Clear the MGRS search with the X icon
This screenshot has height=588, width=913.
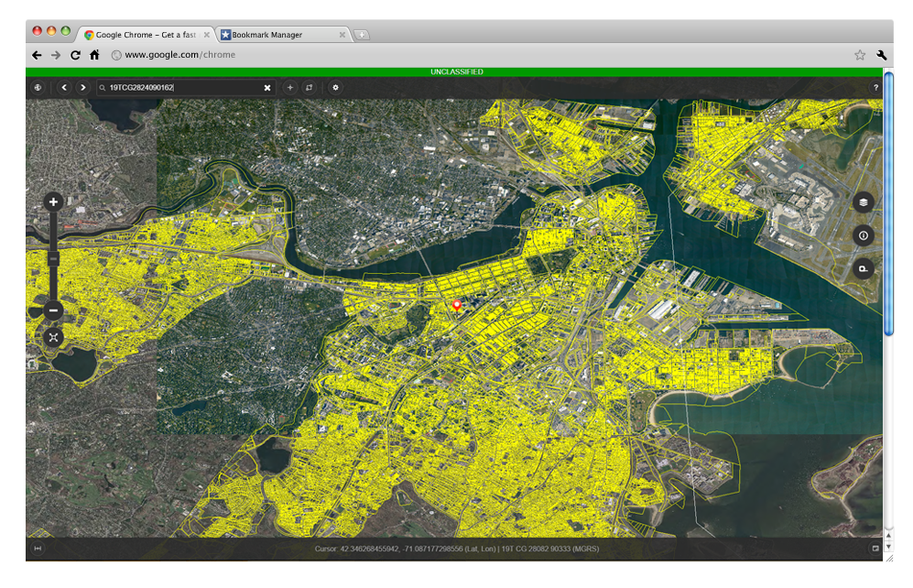(266, 87)
